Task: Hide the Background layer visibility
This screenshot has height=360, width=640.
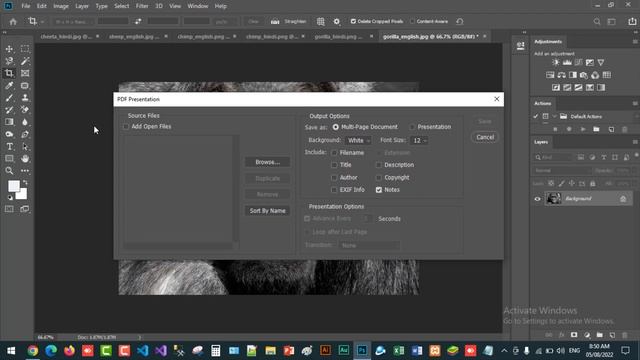Action: (x=537, y=199)
